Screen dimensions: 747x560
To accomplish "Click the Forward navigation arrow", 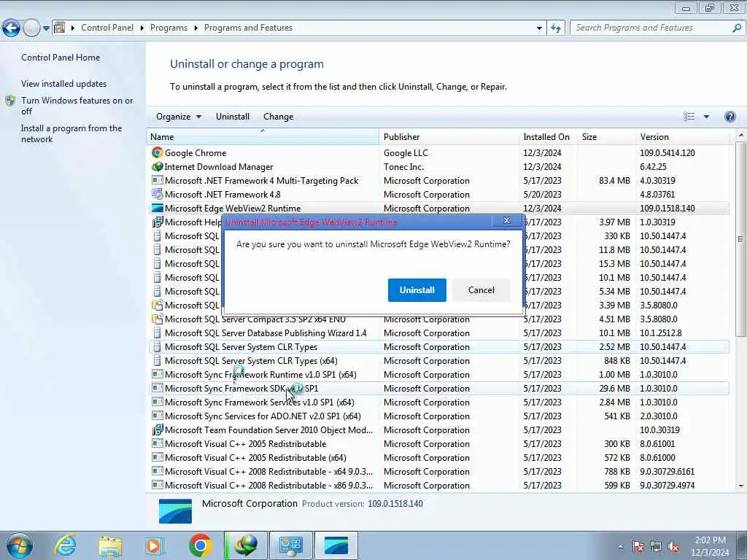I will pos(31,28).
